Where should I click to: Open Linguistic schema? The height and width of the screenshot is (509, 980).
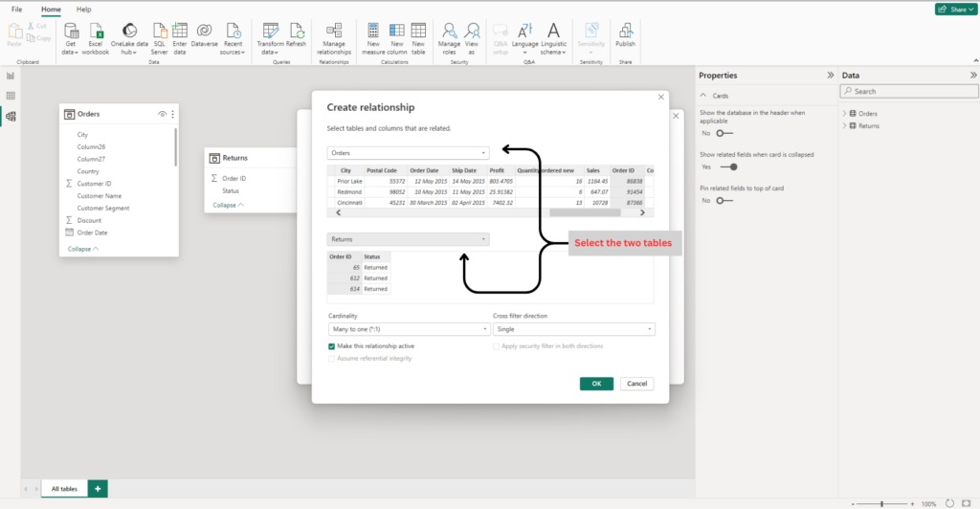(553, 38)
